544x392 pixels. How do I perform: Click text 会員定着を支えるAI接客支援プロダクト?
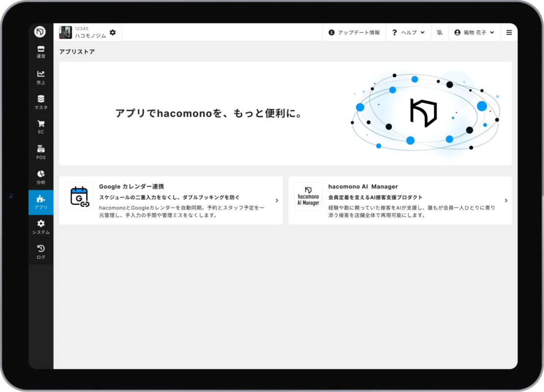(375, 197)
